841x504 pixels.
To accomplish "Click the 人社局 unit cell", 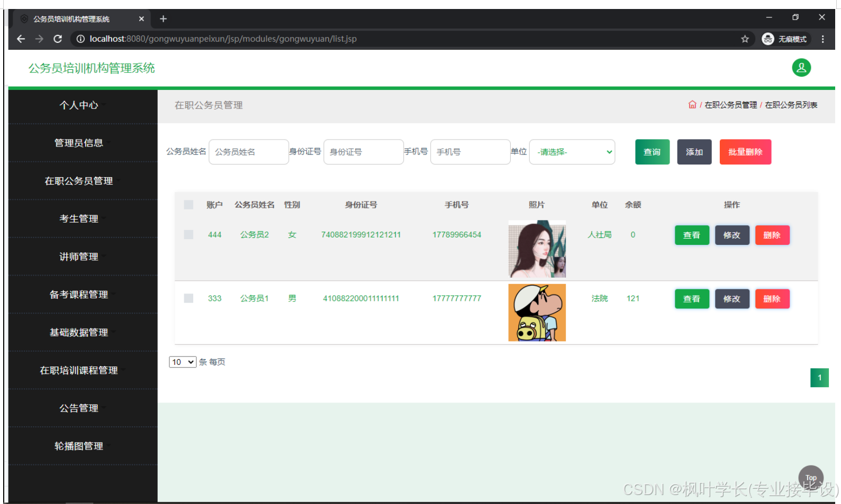I will 600,235.
